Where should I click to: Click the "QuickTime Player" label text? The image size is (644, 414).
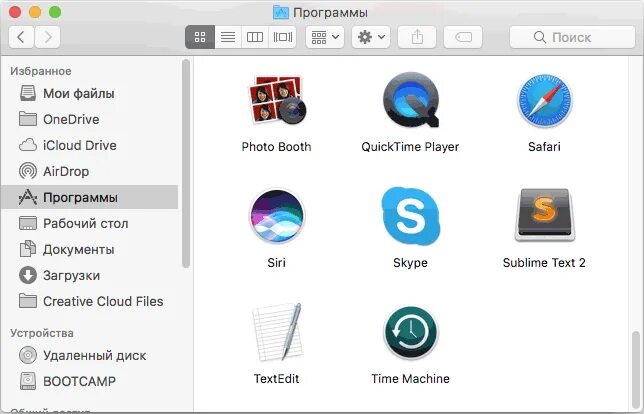tap(410, 147)
